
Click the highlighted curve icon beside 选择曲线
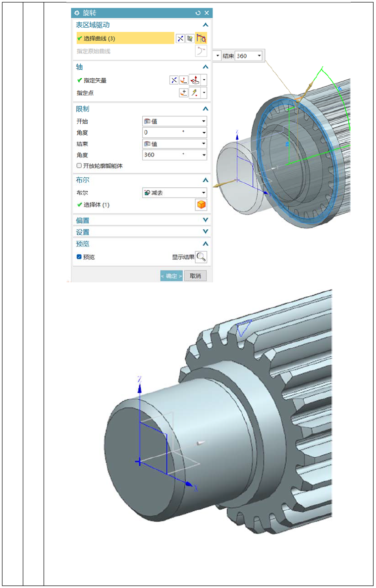pos(201,38)
